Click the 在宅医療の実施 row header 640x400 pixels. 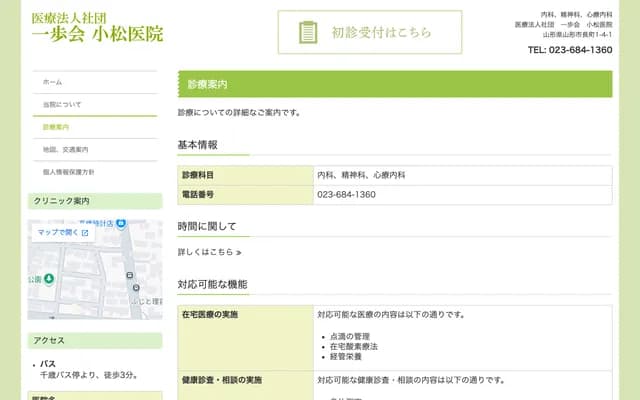point(210,314)
